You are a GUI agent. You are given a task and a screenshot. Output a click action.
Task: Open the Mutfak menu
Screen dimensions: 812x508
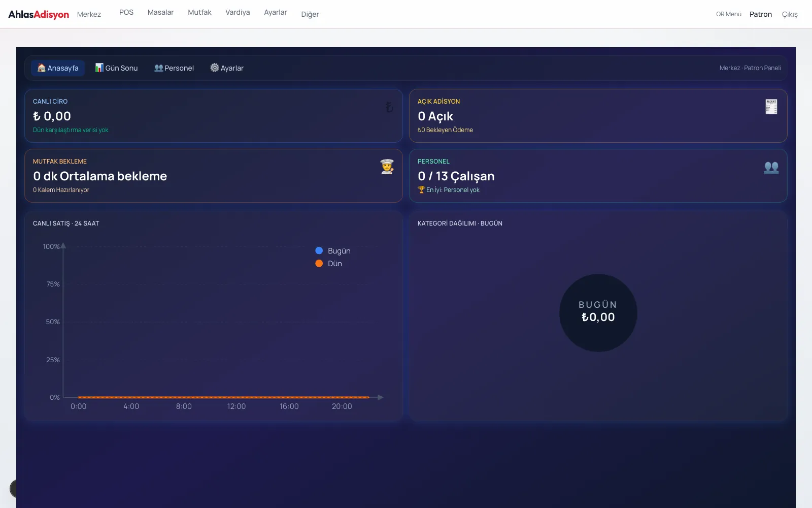199,12
